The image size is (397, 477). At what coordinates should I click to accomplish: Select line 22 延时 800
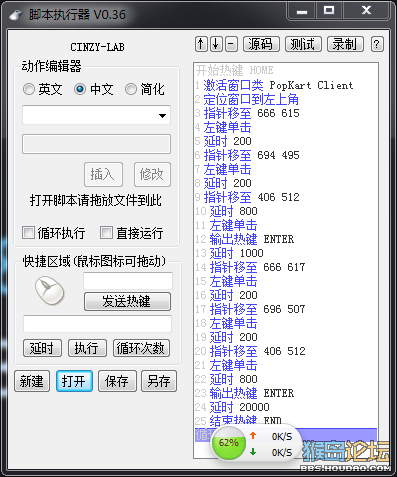pos(286,379)
